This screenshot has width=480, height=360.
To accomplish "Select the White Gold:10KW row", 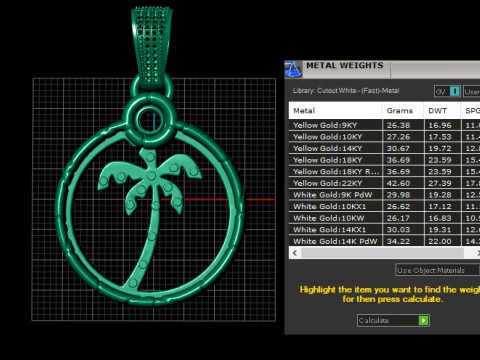I will (384, 218).
